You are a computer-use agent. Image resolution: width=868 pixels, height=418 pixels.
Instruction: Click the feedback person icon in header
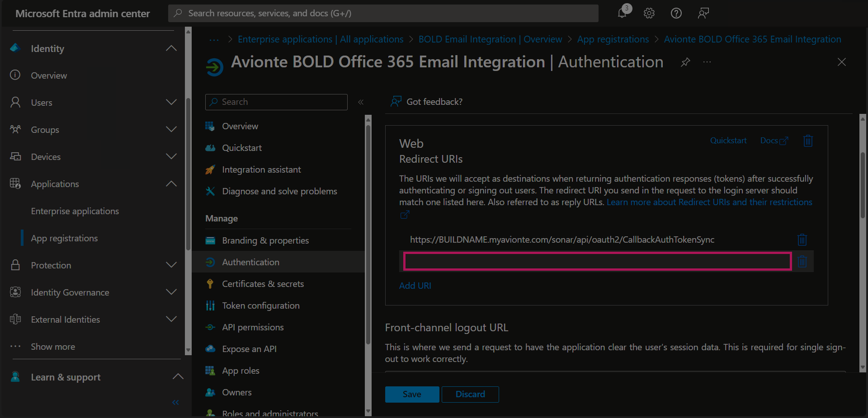pyautogui.click(x=703, y=13)
